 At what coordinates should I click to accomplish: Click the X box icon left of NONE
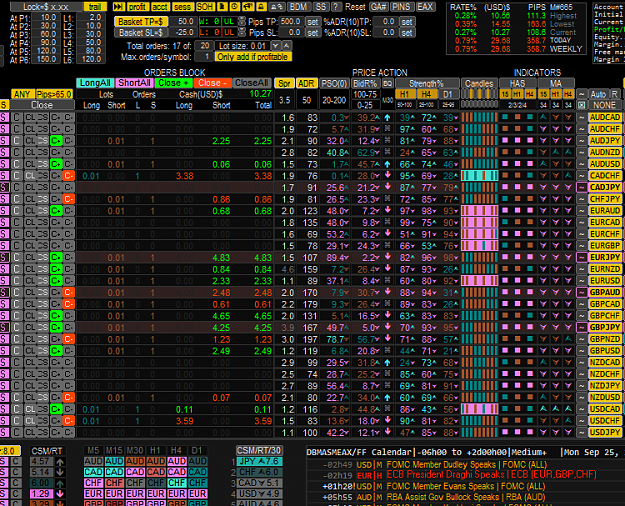coord(582,105)
